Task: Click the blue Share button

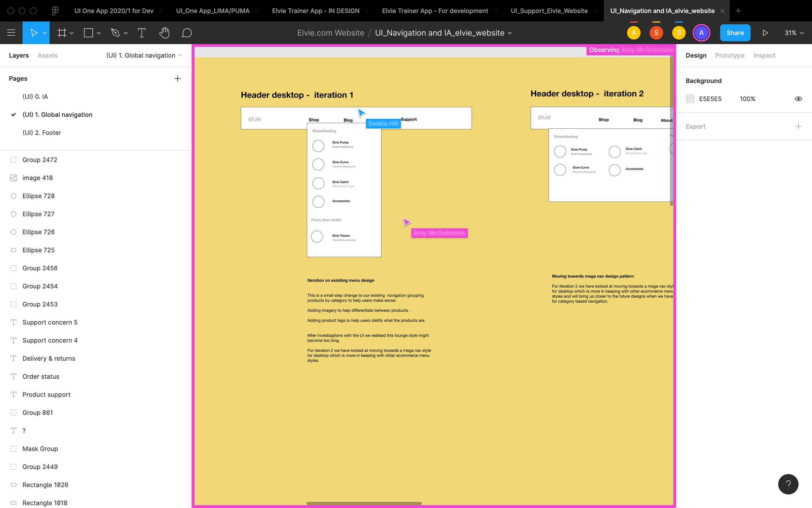Action: click(x=735, y=33)
